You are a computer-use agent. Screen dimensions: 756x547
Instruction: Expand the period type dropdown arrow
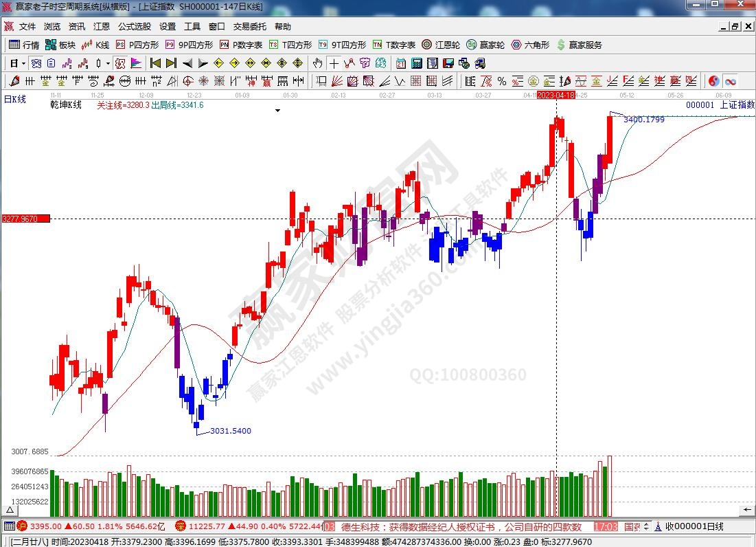click(23, 63)
